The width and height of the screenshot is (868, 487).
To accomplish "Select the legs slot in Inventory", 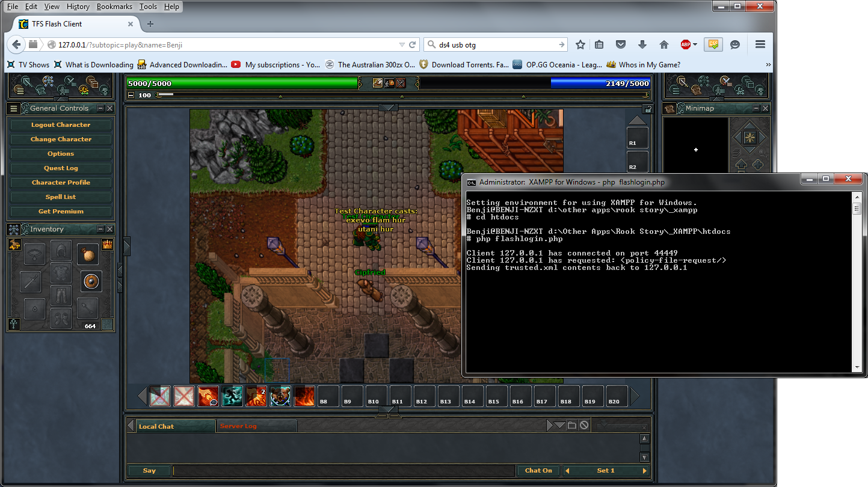I will (61, 295).
